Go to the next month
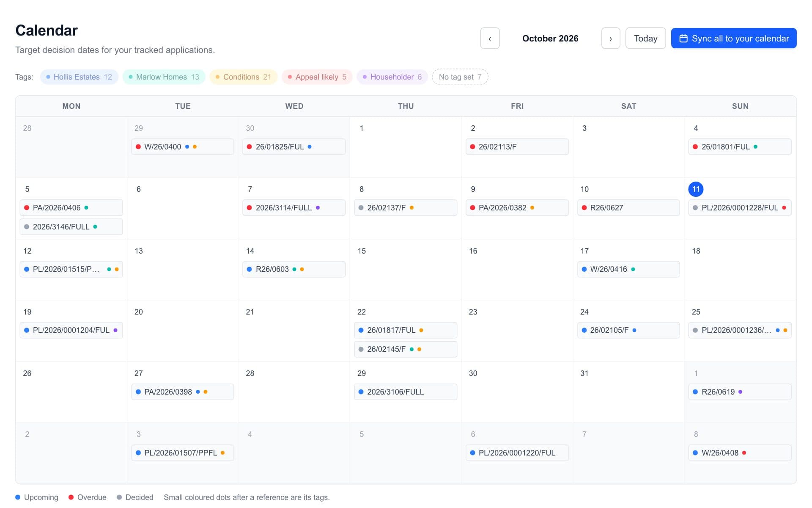812x508 pixels. pos(611,38)
